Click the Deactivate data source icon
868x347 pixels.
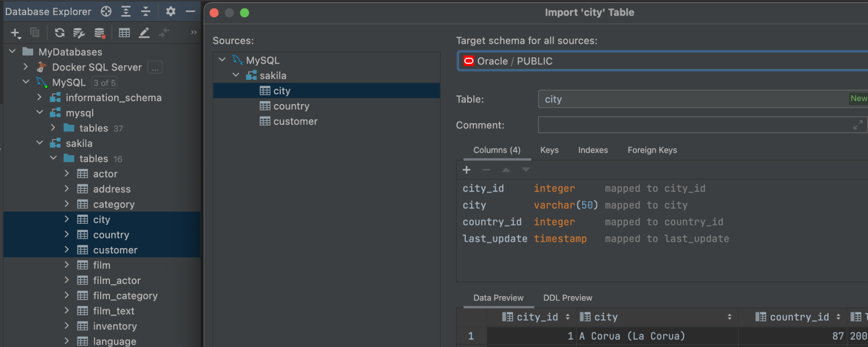[x=100, y=33]
